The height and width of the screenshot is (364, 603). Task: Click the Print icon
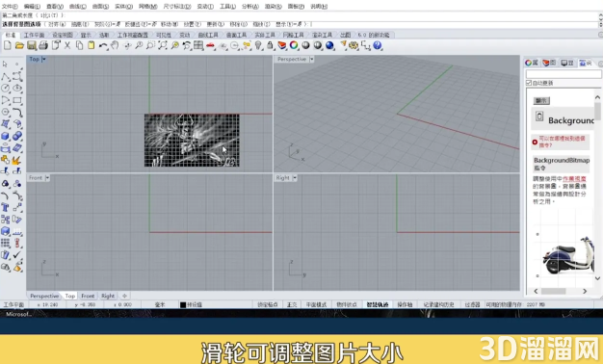[43, 45]
